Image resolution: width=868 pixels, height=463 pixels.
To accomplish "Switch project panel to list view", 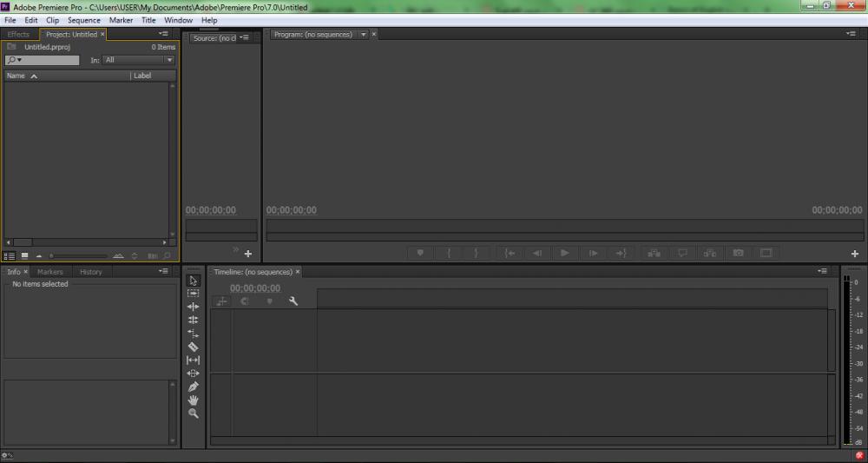I will [10, 255].
